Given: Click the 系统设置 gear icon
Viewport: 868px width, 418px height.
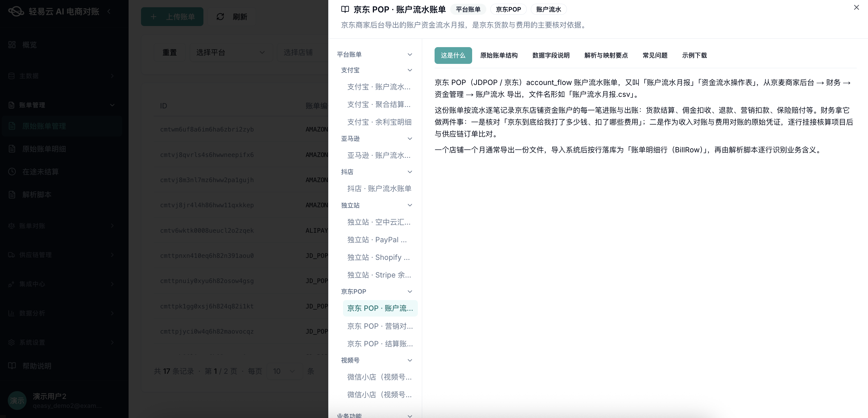Looking at the screenshot, I should [12, 342].
